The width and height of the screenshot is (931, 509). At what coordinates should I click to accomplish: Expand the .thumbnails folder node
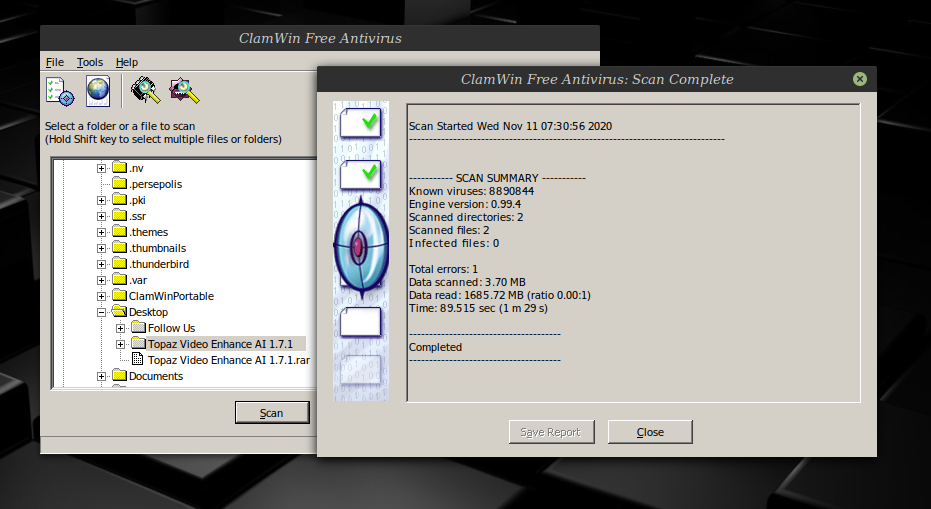point(102,249)
